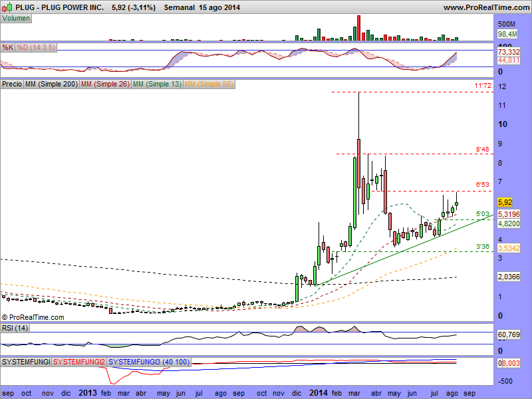This screenshot has height=399, width=532.
Task: Click the green 3'36 support label
Action: pos(483,246)
